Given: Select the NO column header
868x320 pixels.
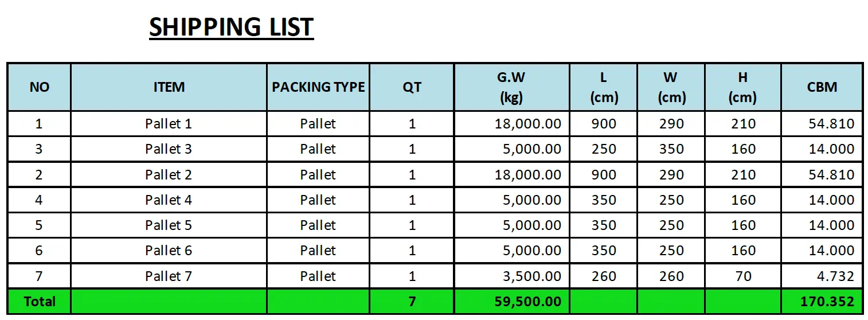Looking at the screenshot, I should coord(39,87).
